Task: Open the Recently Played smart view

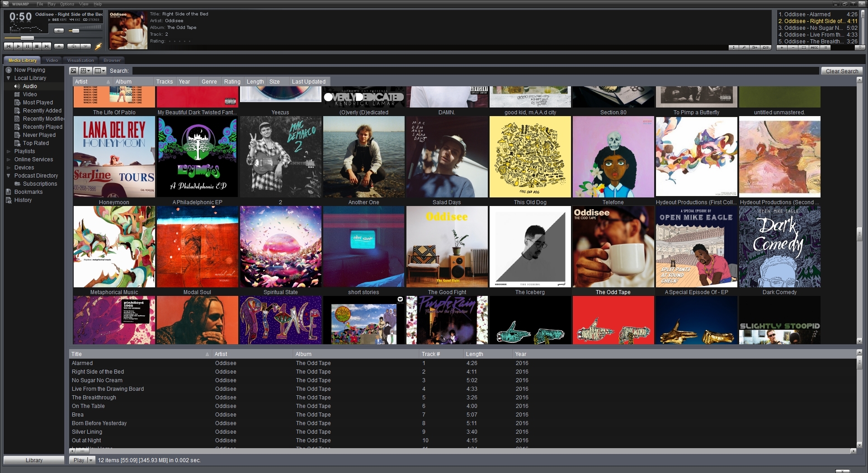Action: (x=42, y=127)
